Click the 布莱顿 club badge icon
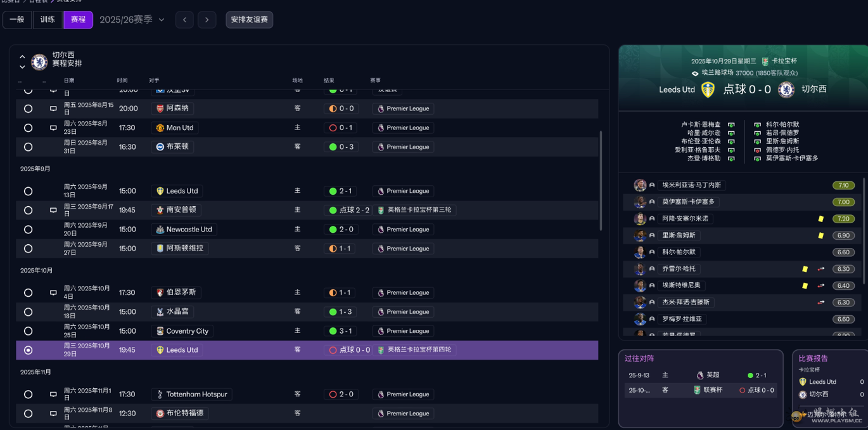The width and height of the screenshot is (868, 430). 160,147
